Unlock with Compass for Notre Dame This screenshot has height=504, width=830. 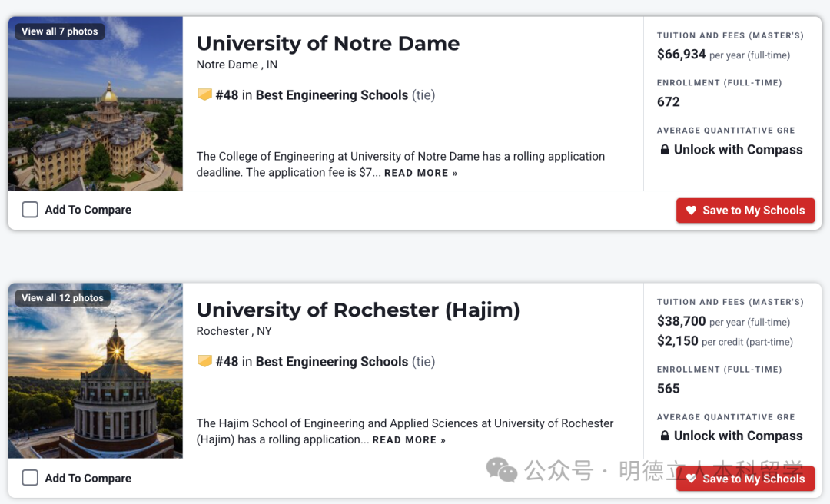point(731,150)
